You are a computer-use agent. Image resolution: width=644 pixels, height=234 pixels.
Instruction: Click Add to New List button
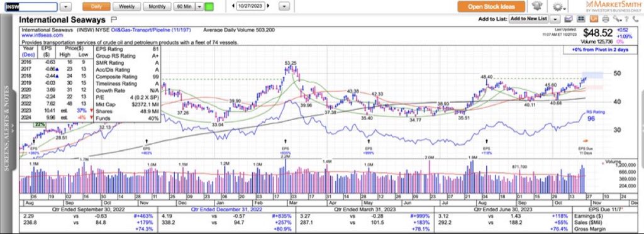(x=528, y=19)
